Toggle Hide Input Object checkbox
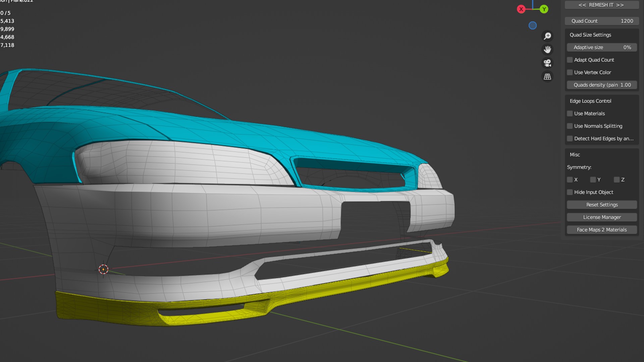The height and width of the screenshot is (362, 644). tap(570, 192)
